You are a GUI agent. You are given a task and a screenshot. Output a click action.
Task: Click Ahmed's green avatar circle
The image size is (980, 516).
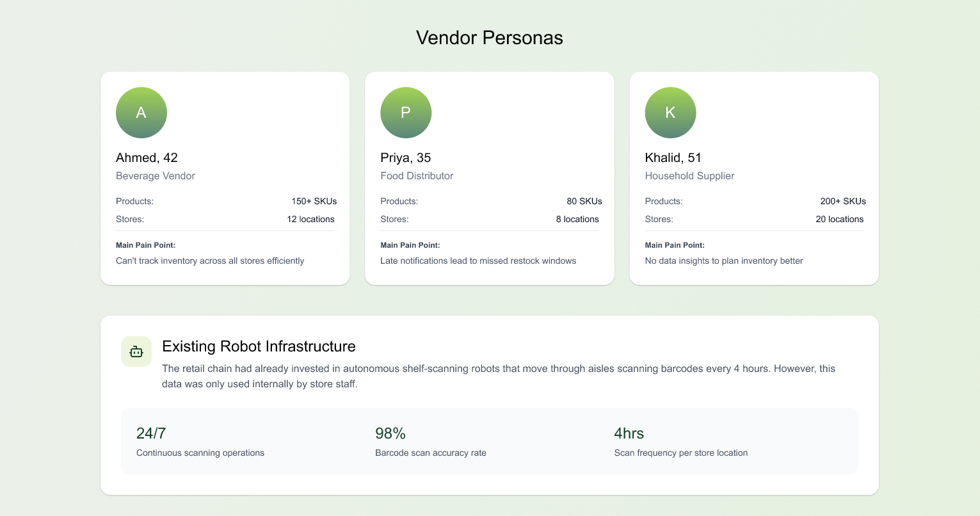click(141, 113)
